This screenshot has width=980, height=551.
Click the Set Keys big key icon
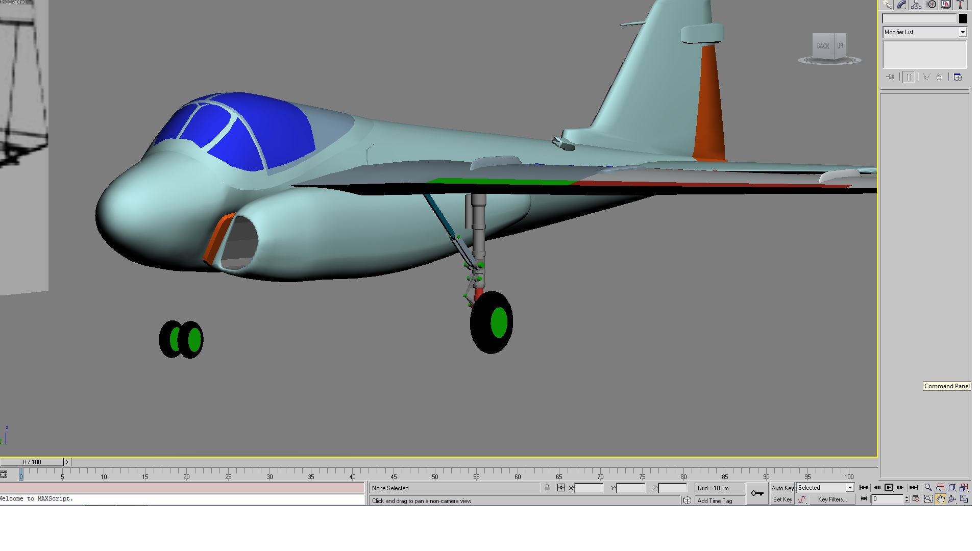pyautogui.click(x=757, y=493)
